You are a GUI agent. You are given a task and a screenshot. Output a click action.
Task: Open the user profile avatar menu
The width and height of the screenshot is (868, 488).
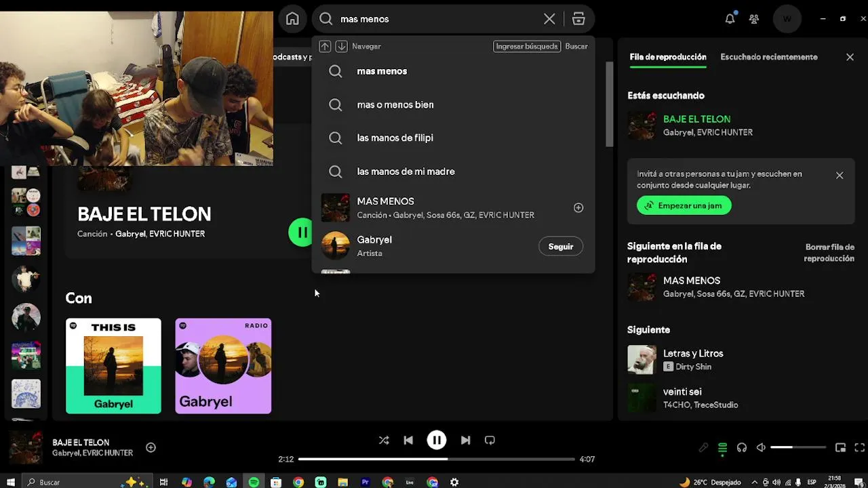click(787, 19)
